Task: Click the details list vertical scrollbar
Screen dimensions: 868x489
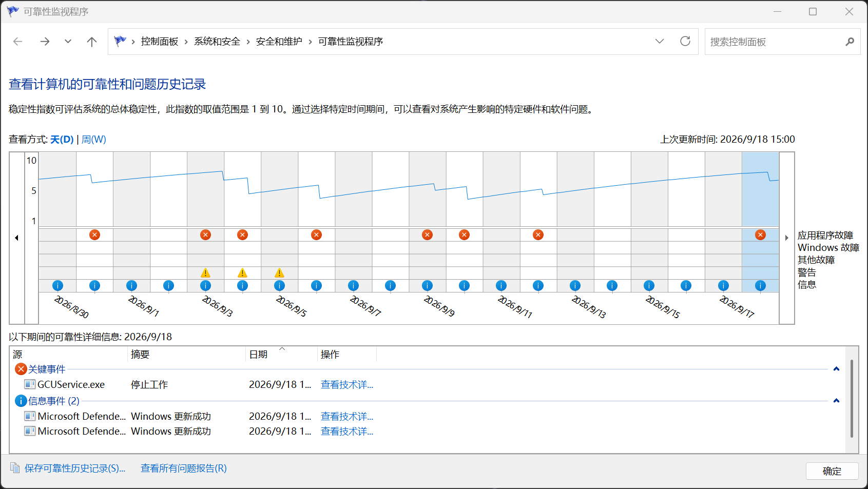Action: pyautogui.click(x=852, y=399)
